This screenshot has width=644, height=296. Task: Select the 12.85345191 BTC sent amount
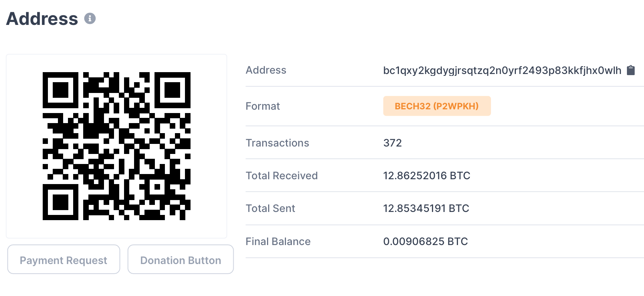(x=426, y=209)
